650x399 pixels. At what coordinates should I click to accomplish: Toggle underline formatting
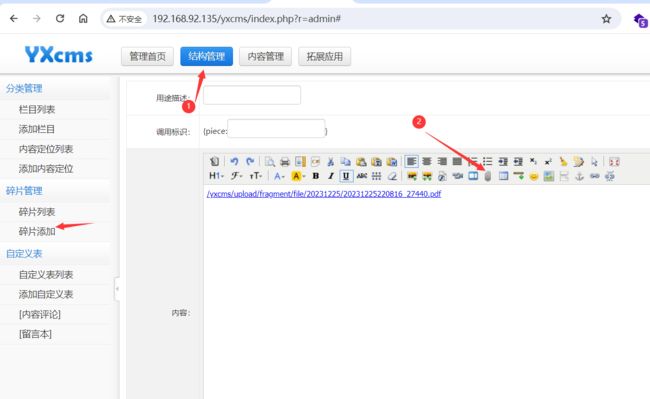pos(346,176)
